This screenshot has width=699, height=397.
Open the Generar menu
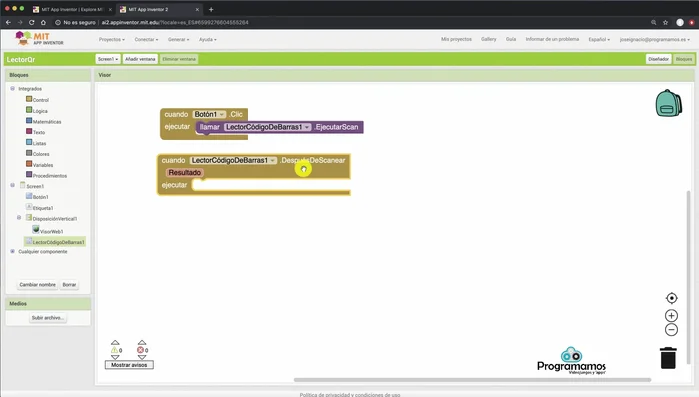pyautogui.click(x=178, y=39)
